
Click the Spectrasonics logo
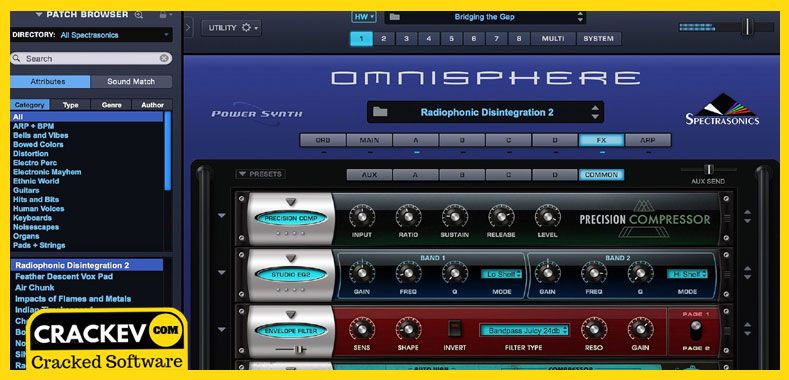[x=722, y=109]
